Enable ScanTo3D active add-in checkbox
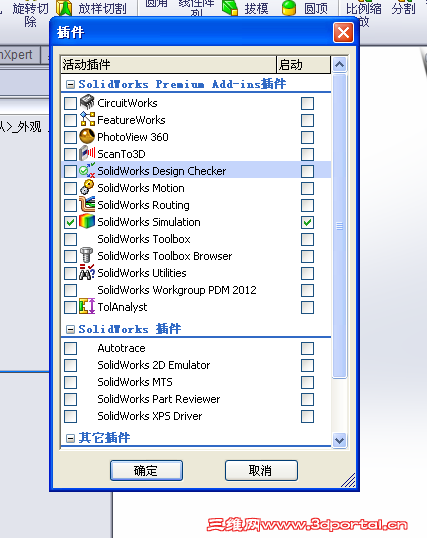427x538 pixels. [70, 154]
